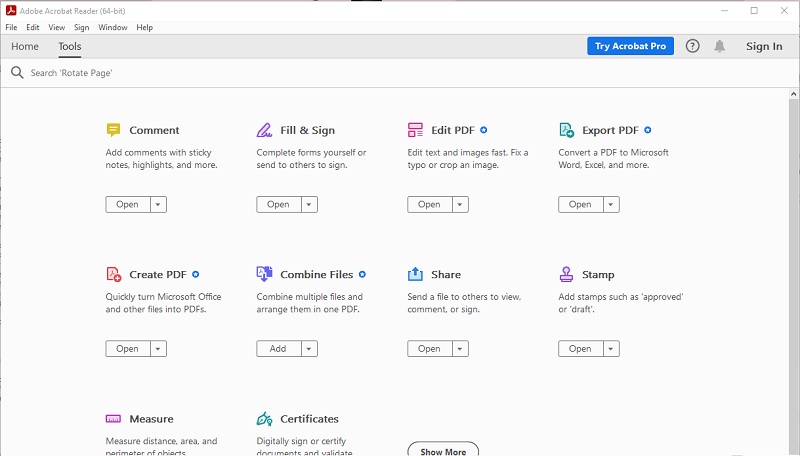Click the Combine Files tool icon

pos(264,274)
